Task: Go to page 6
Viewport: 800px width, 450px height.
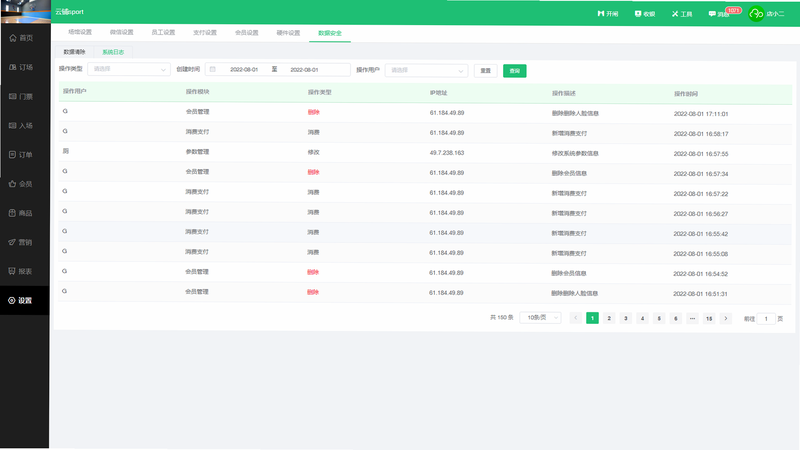Action: point(676,318)
